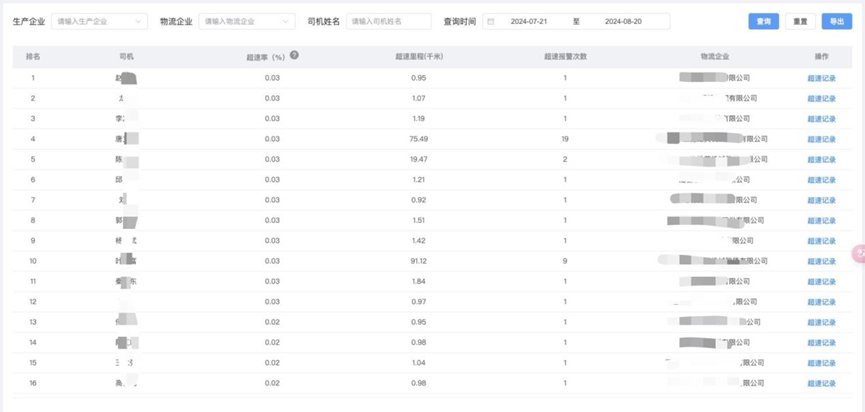Open 超速记录 for rank 13
Viewport: 865px width, 412px height.
[x=821, y=323]
